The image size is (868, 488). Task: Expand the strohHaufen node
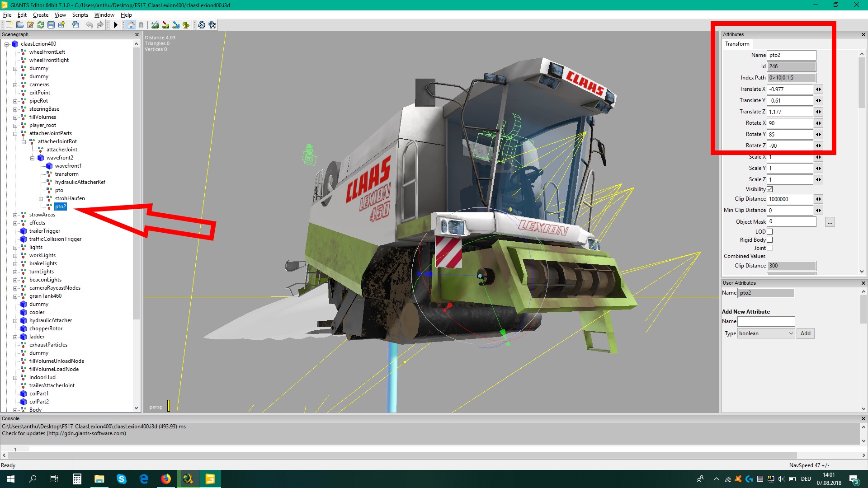[x=41, y=199]
